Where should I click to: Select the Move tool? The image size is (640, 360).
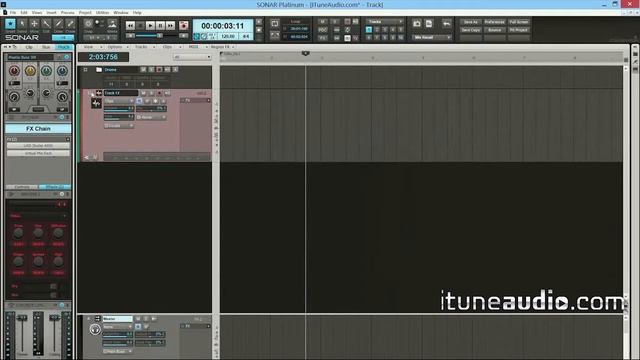[x=34, y=24]
